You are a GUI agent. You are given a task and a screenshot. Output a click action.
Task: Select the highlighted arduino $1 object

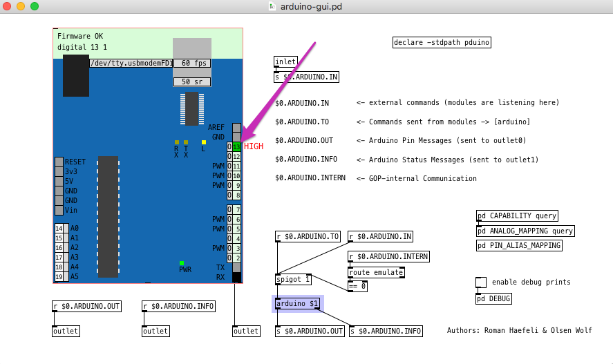point(297,304)
